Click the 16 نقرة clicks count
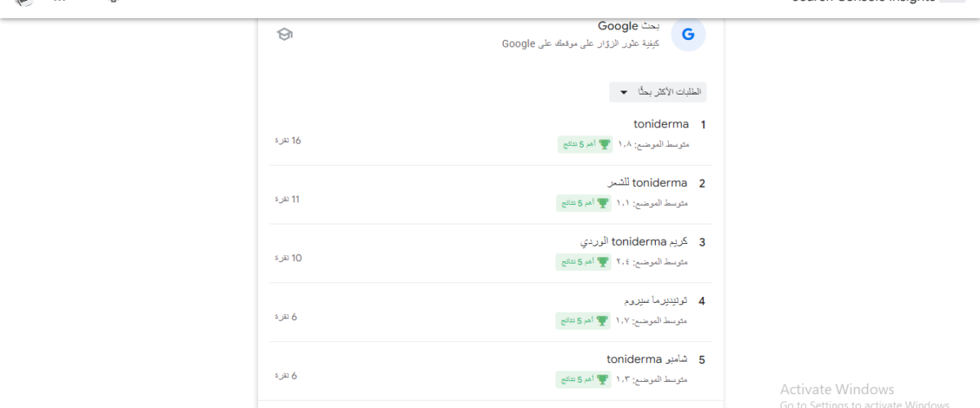 click(287, 140)
